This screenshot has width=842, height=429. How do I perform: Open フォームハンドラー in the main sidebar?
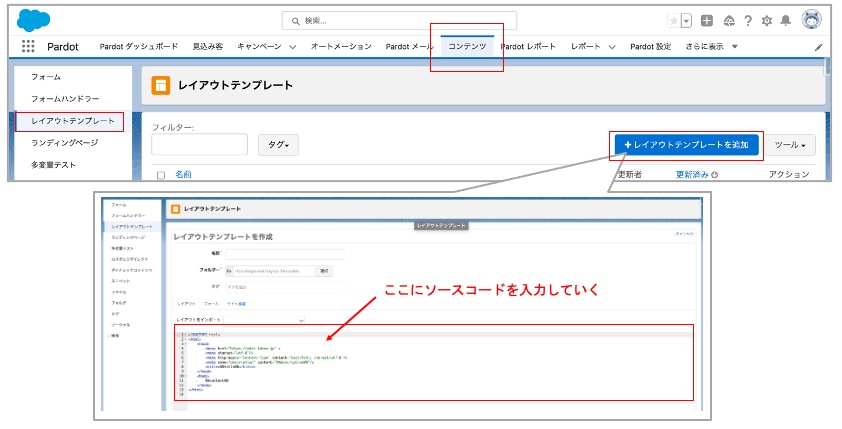point(65,99)
